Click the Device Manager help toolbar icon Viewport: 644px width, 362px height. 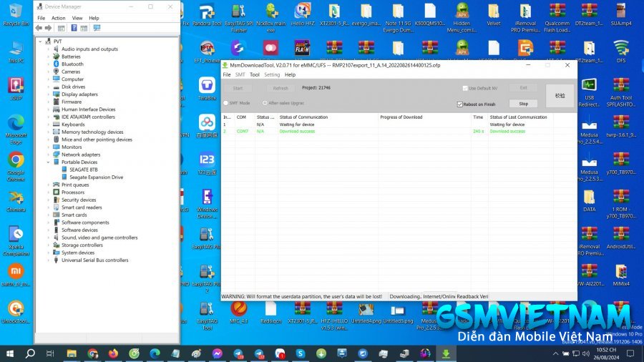(74, 28)
